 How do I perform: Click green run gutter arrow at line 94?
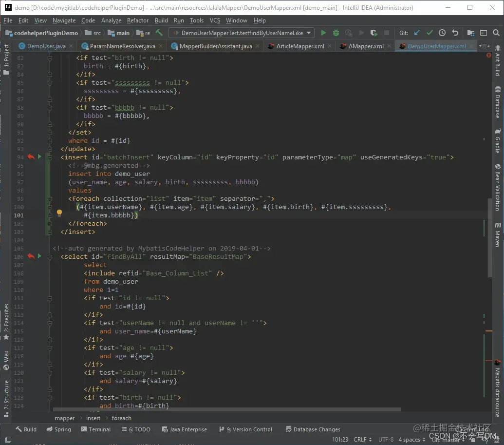39,156
